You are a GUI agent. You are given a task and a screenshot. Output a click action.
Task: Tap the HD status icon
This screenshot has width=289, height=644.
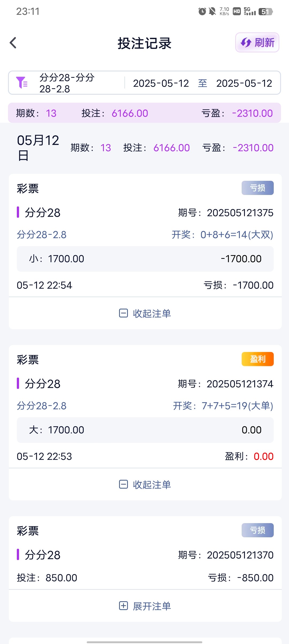(237, 11)
